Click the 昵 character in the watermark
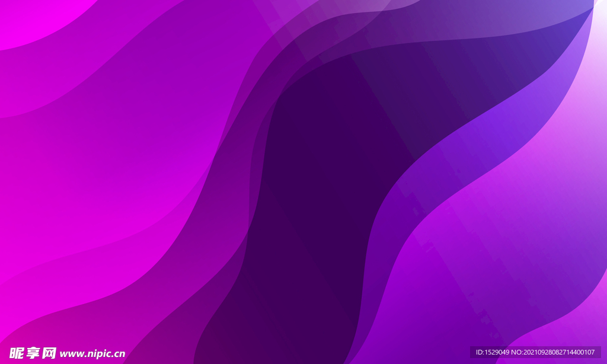 (17, 353)
